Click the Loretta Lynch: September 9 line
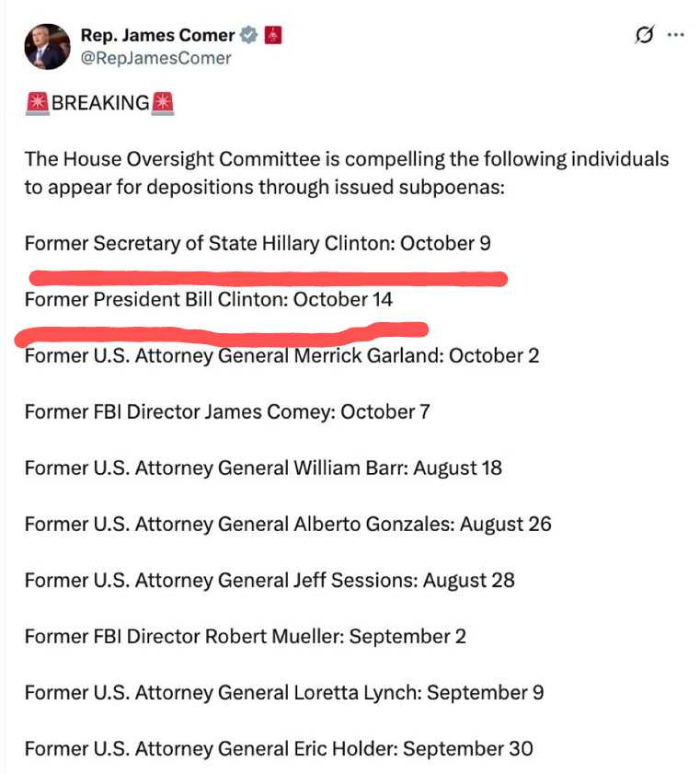Screen dimensions: 700x774 (284, 692)
